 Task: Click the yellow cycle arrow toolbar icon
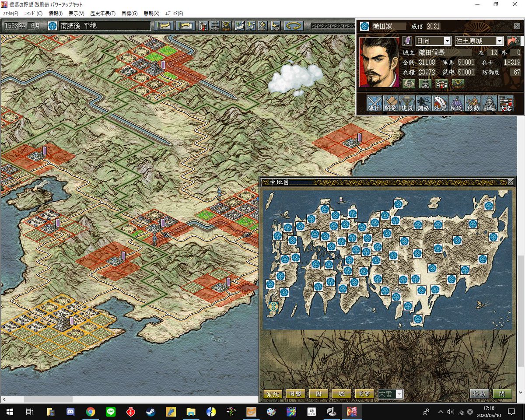click(294, 26)
